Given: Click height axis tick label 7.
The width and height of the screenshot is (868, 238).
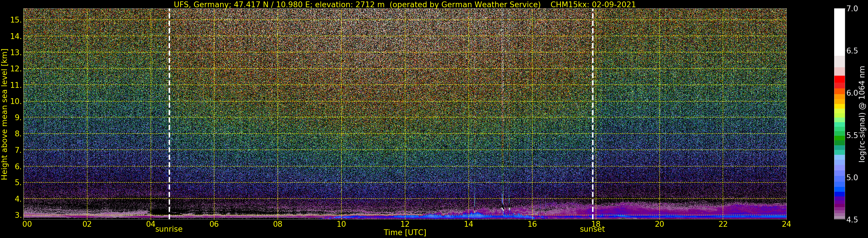Looking at the screenshot, I should (18, 150).
